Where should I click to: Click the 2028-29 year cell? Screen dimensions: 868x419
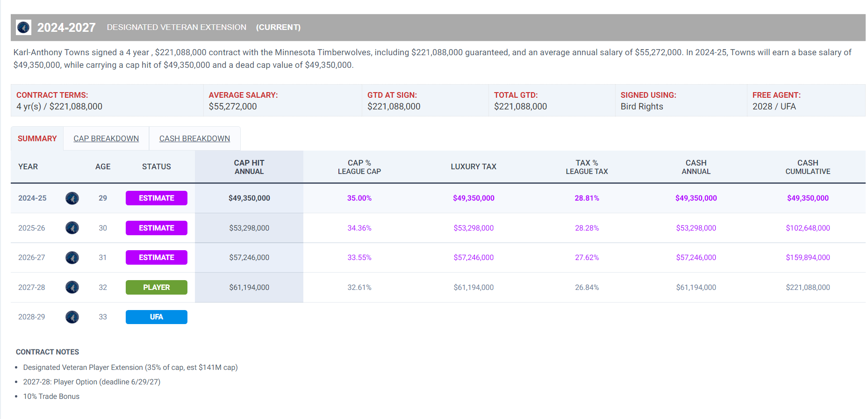point(32,317)
